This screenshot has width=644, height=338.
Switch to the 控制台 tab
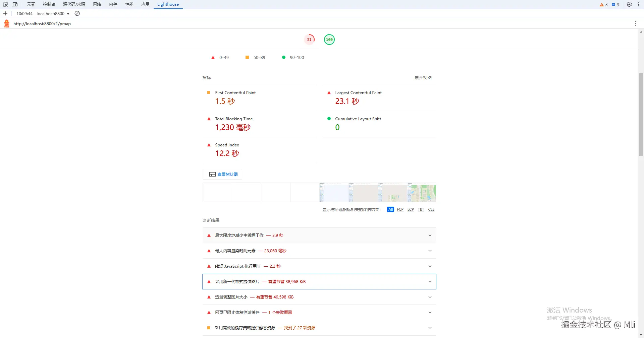click(x=49, y=4)
